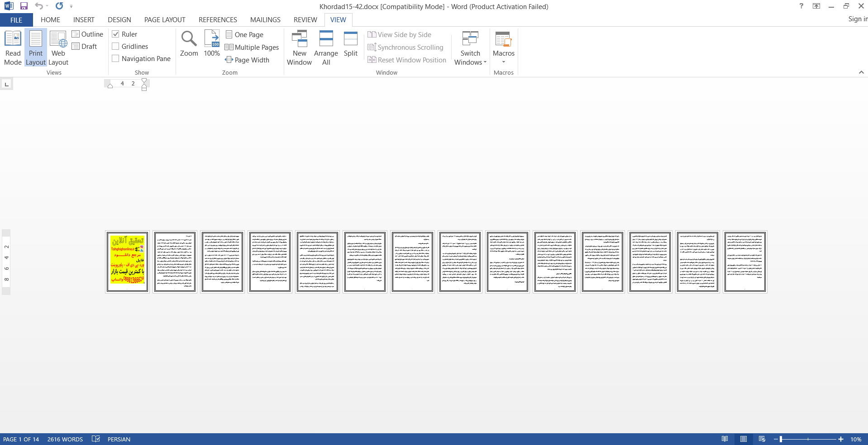Show One Page at a time
The image size is (868, 445).
tap(244, 35)
